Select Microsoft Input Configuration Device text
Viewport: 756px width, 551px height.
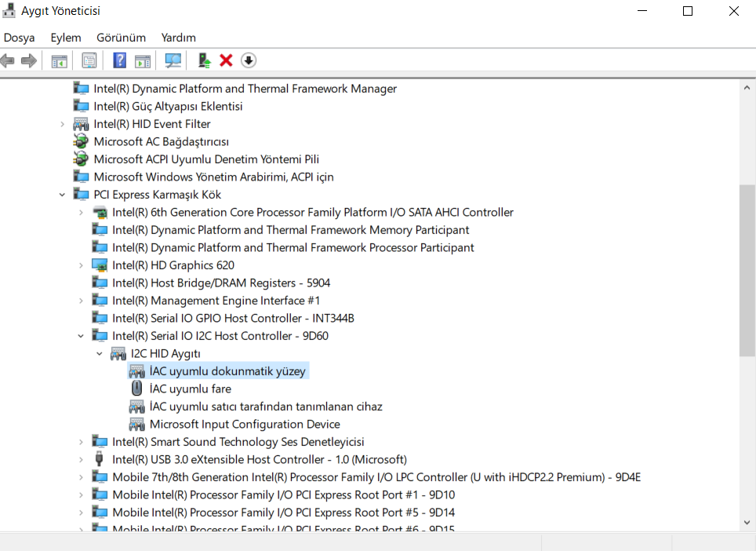pos(245,424)
